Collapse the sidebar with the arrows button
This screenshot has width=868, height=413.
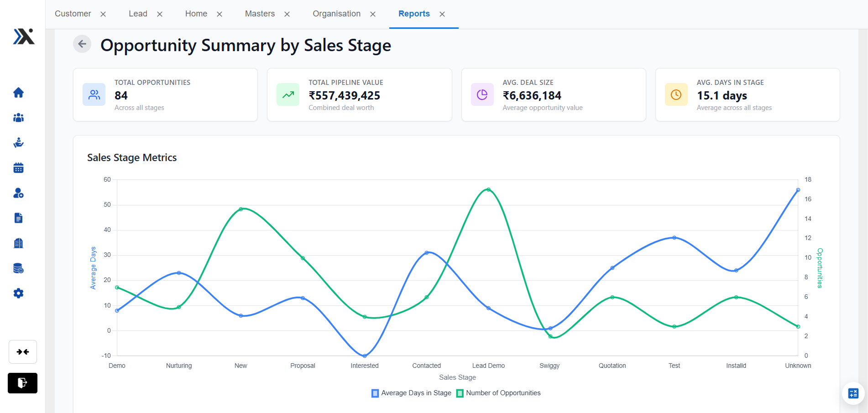(x=23, y=352)
